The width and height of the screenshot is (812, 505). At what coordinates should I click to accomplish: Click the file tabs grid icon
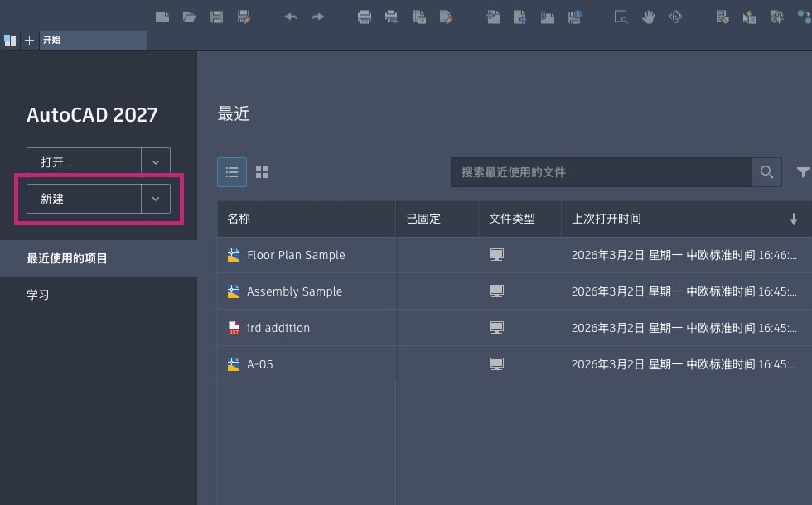point(10,41)
